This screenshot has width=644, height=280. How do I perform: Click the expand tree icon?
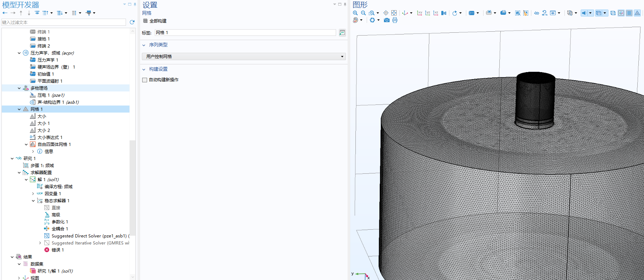pos(59,13)
